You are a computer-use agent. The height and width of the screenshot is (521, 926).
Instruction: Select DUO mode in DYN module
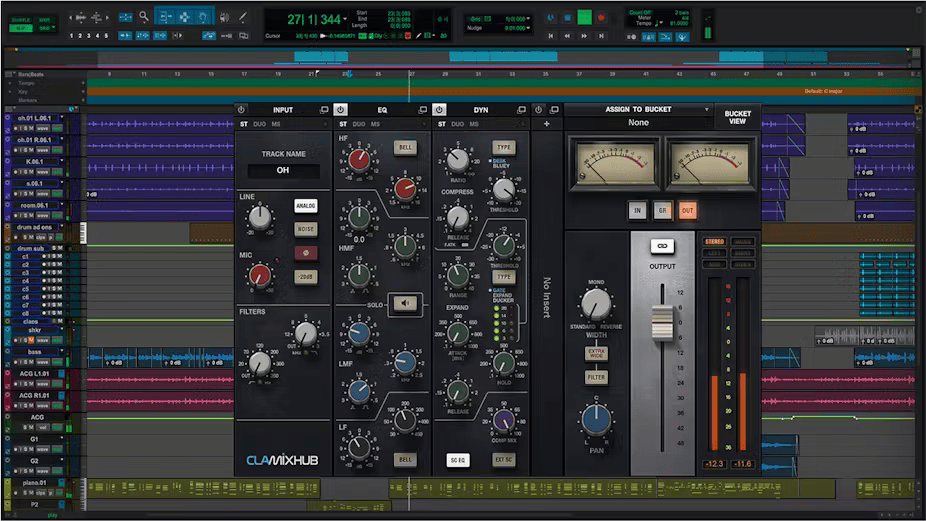click(x=458, y=124)
